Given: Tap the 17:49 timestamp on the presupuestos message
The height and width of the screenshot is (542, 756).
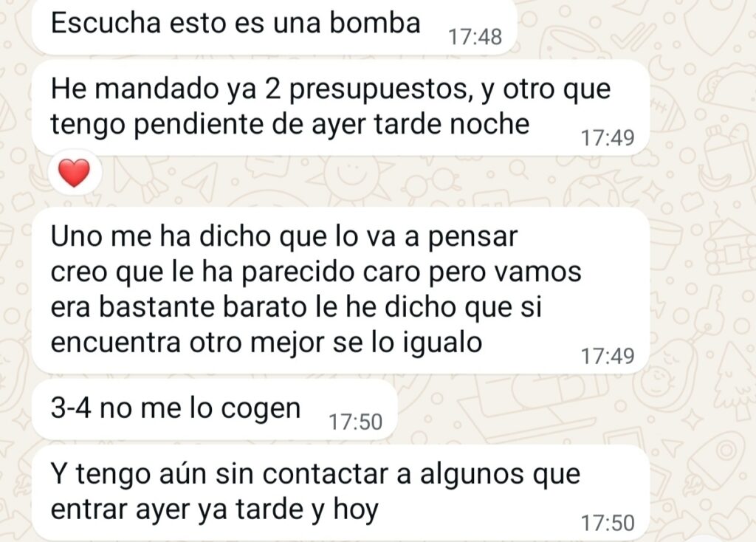Looking at the screenshot, I should 608,138.
